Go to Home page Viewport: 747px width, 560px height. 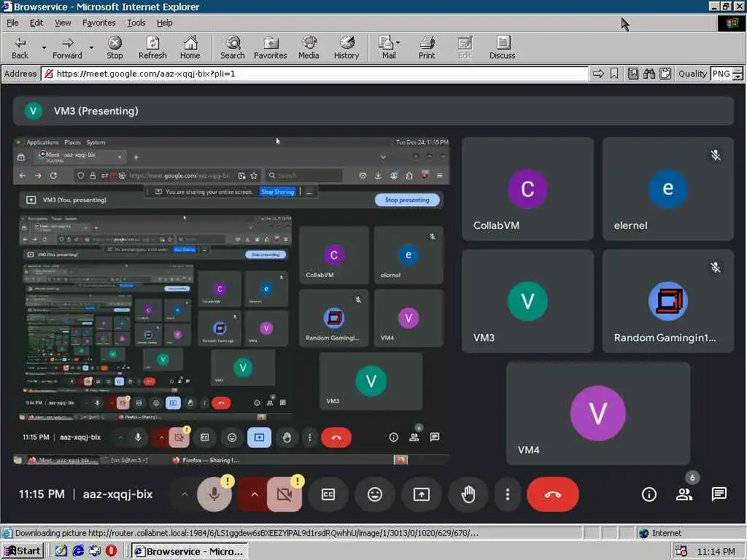190,47
